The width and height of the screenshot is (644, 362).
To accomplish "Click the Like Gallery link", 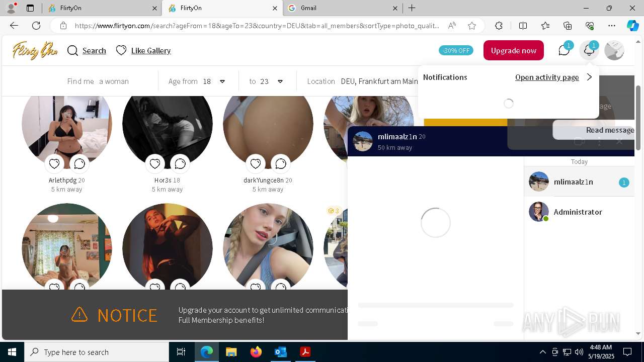I will [151, 50].
